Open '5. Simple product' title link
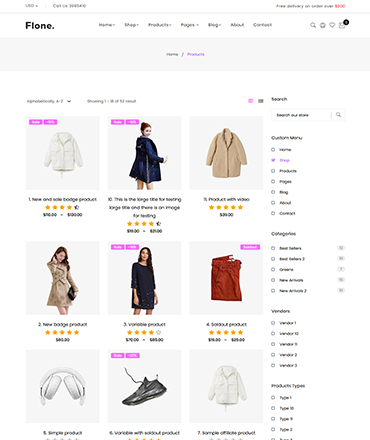370x440 pixels. click(x=62, y=433)
